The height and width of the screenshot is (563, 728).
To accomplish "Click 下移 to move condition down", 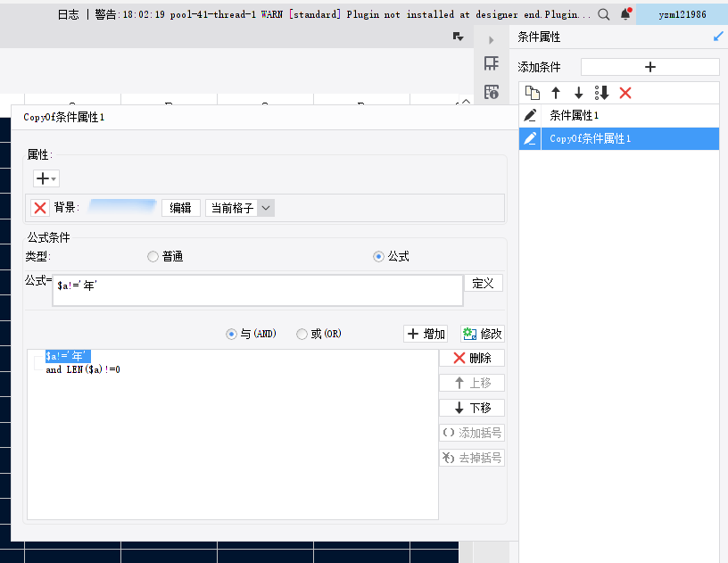I will (472, 408).
